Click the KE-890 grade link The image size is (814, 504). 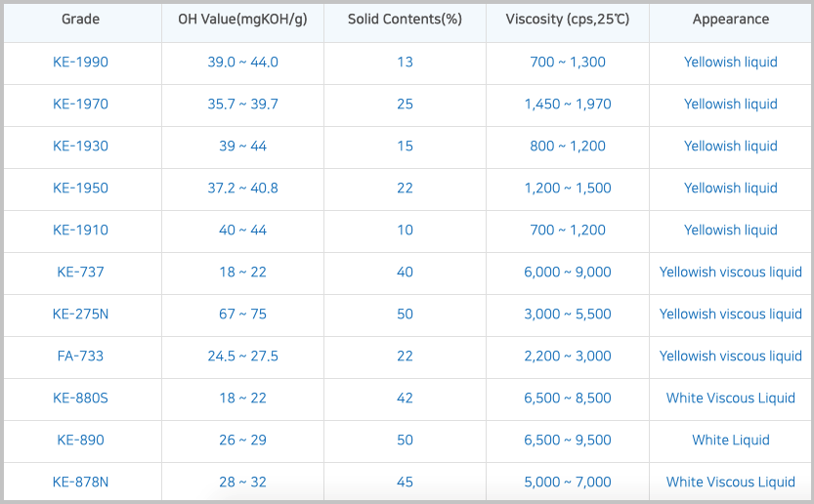point(81,440)
